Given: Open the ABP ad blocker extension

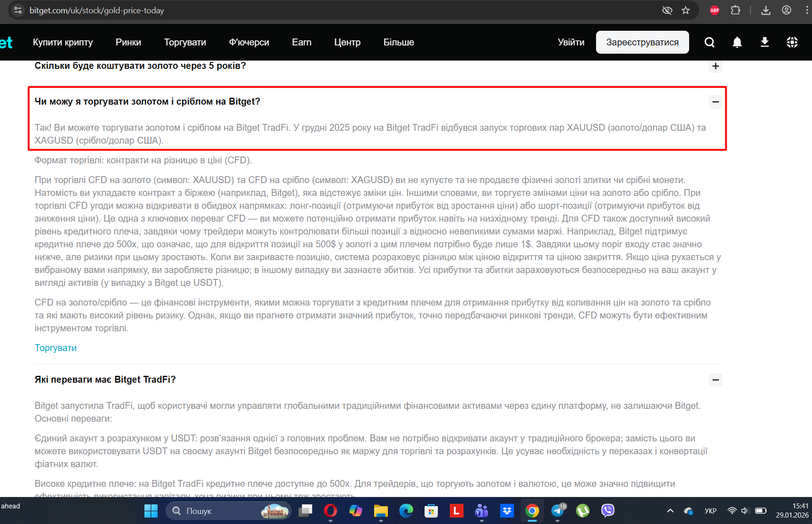Looking at the screenshot, I should pos(714,10).
